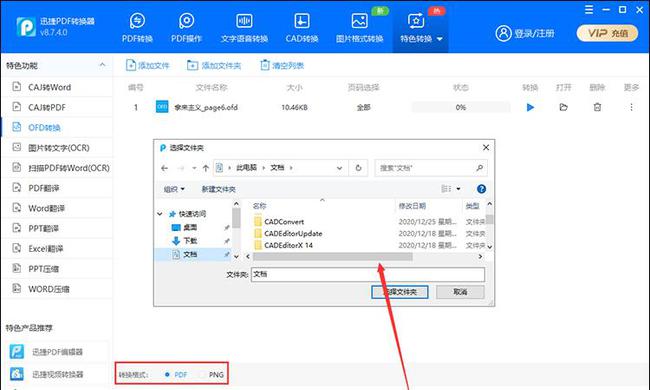Image resolution: width=650 pixels, height=390 pixels.
Task: Click the 全部 page selection cell
Action: tap(364, 107)
